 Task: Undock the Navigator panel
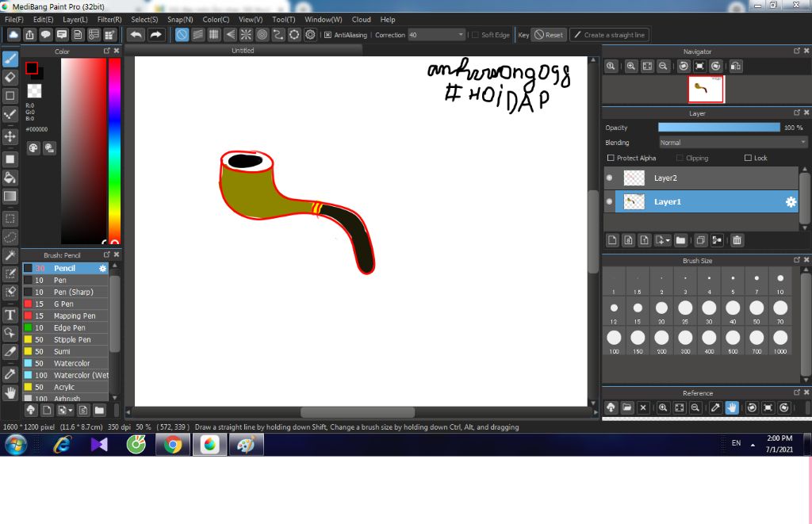click(797, 51)
